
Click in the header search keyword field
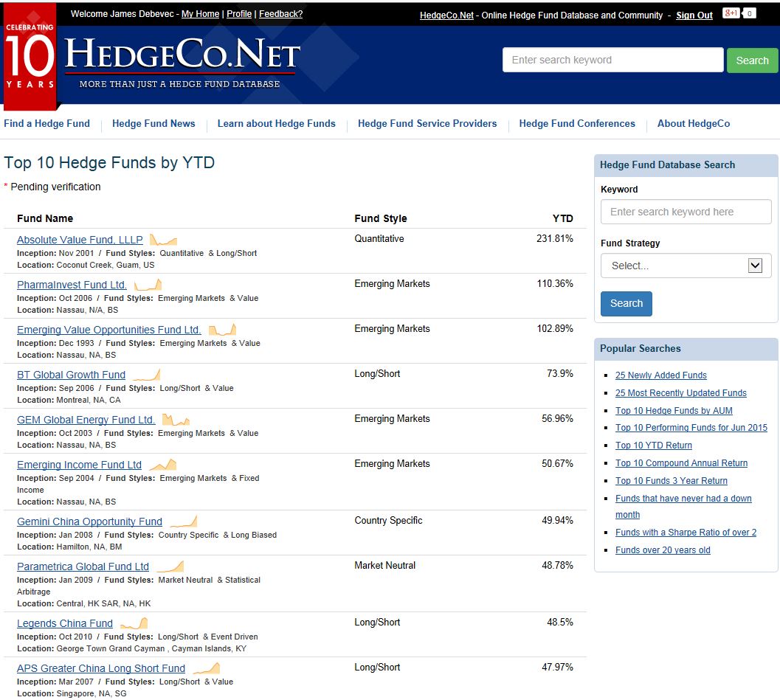coord(612,60)
